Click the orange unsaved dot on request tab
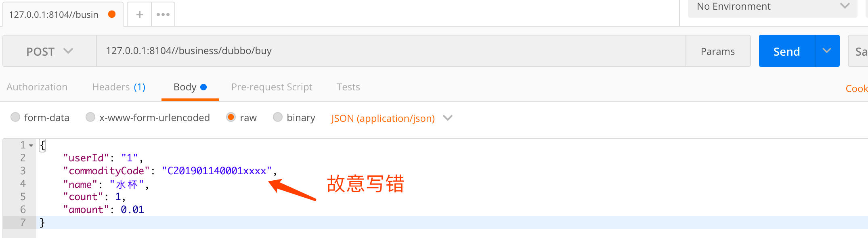 pyautogui.click(x=112, y=14)
